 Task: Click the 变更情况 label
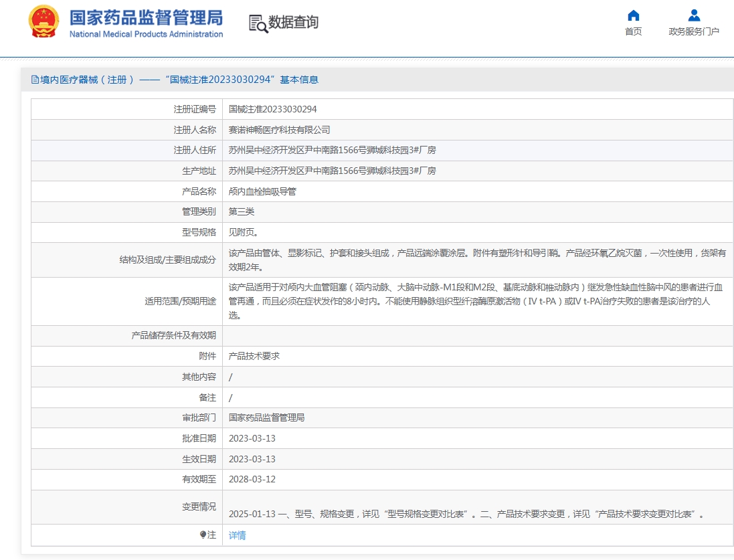point(199,506)
